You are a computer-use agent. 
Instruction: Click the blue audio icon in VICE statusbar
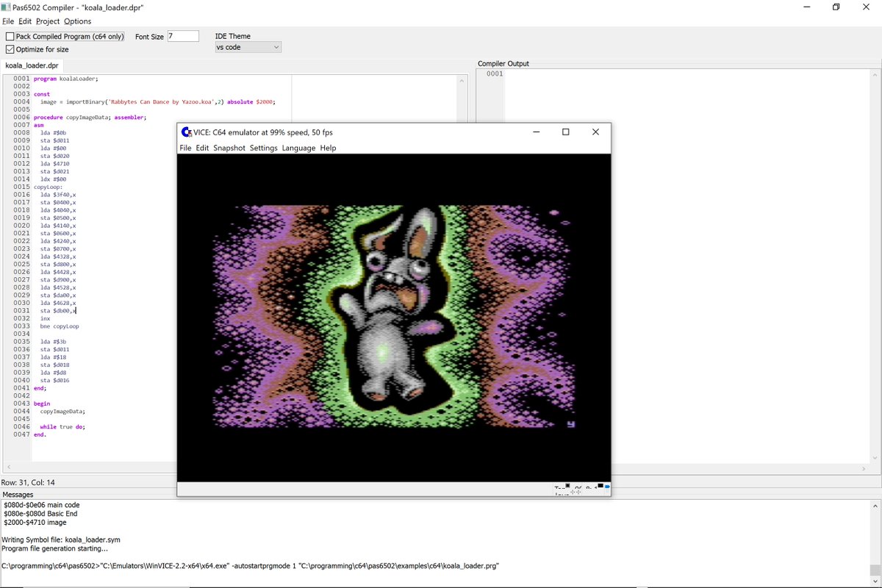click(x=608, y=487)
